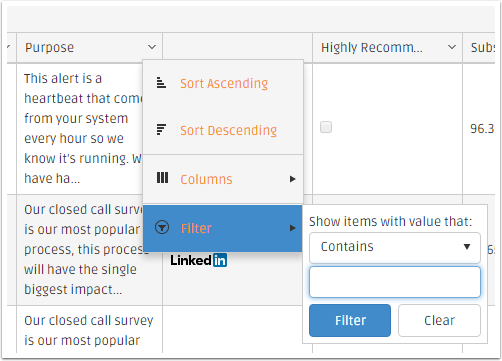Open the Highly Recomm... column menu chevron

tap(452, 47)
